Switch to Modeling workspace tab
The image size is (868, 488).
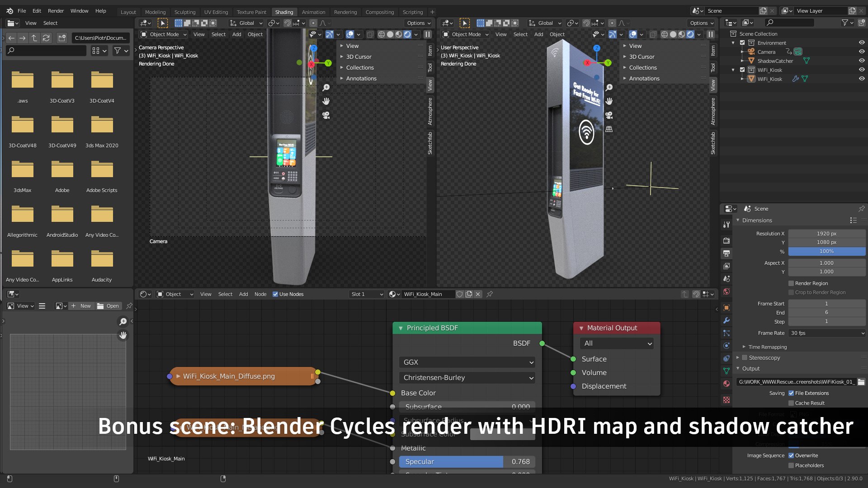[x=155, y=12]
